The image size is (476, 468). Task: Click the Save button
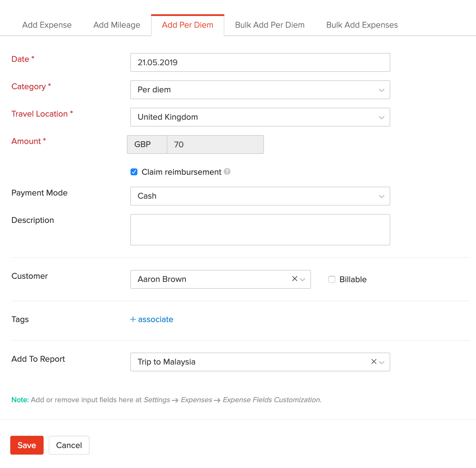27,445
